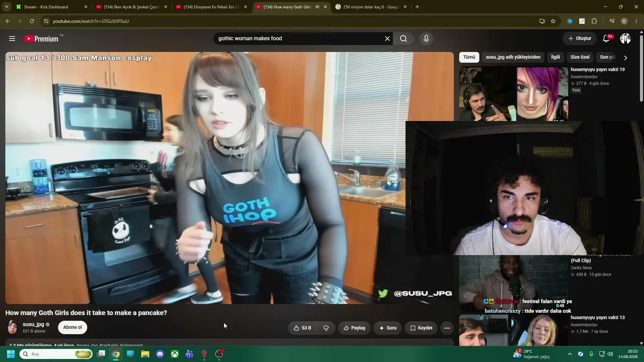Run search with the magnifier button

pos(404,39)
